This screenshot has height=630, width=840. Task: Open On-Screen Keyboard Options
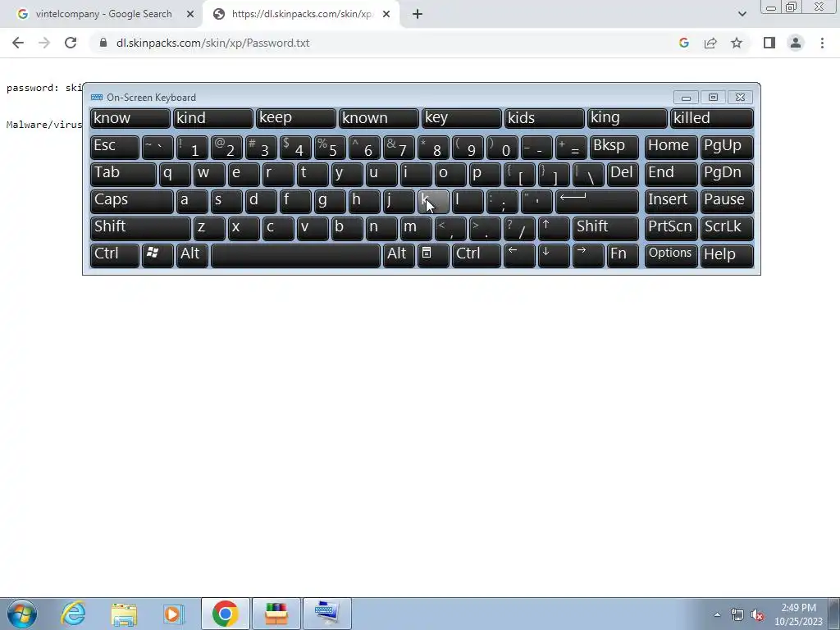(671, 256)
